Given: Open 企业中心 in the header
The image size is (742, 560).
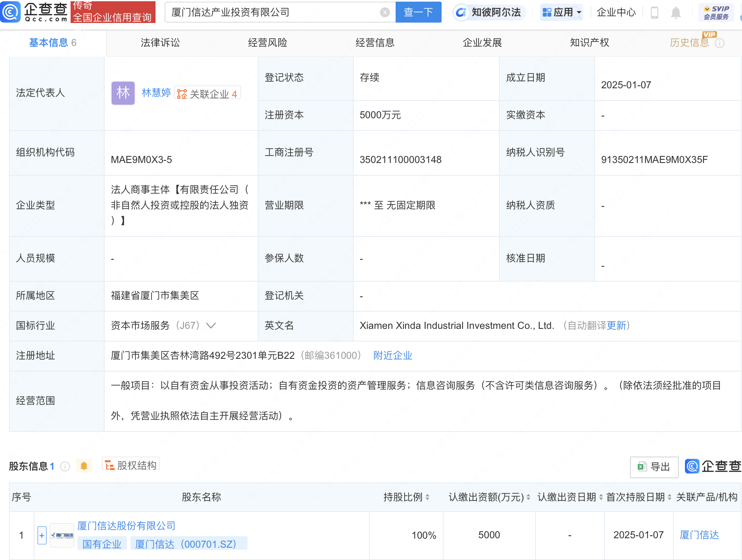Looking at the screenshot, I should pyautogui.click(x=616, y=12).
